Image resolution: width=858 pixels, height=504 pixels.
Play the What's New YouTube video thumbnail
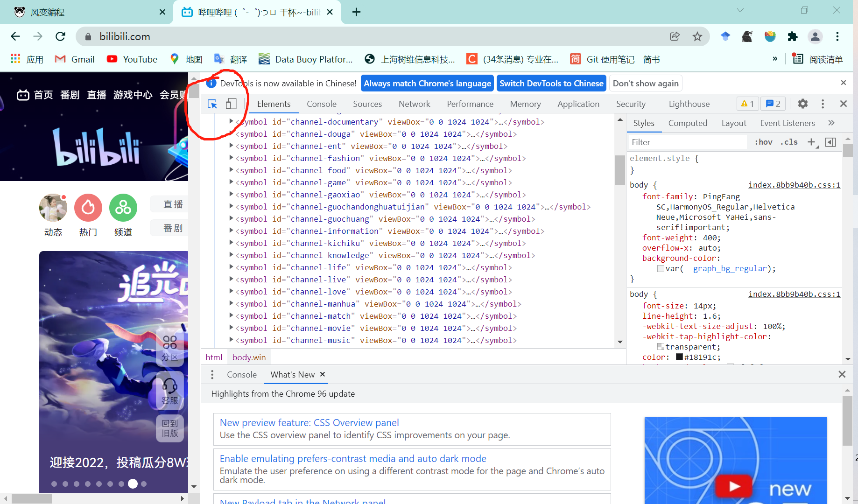tap(734, 486)
